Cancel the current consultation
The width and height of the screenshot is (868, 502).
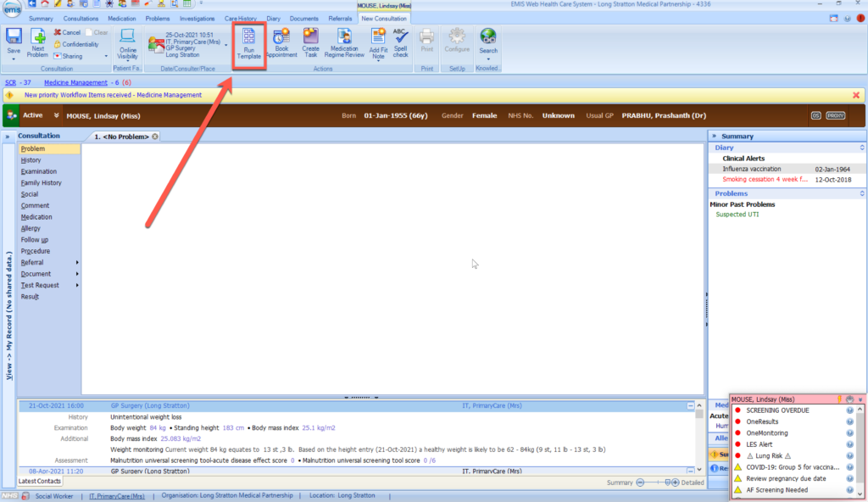67,33
